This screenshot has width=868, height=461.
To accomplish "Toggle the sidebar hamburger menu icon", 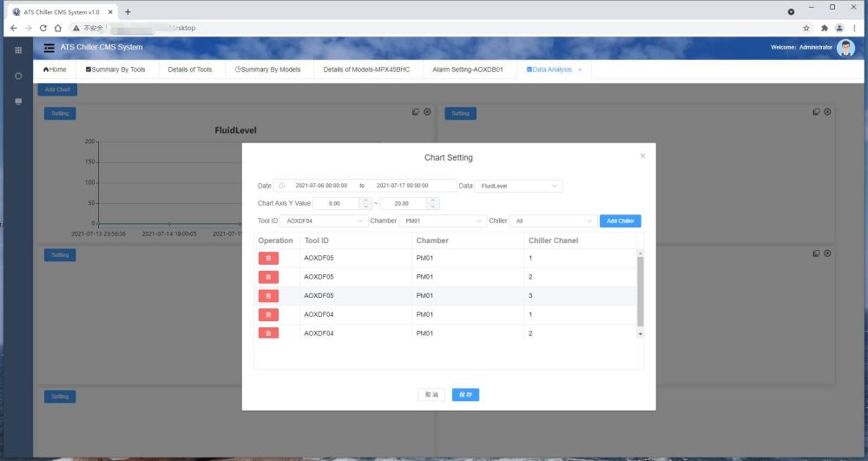I will 49,48.
